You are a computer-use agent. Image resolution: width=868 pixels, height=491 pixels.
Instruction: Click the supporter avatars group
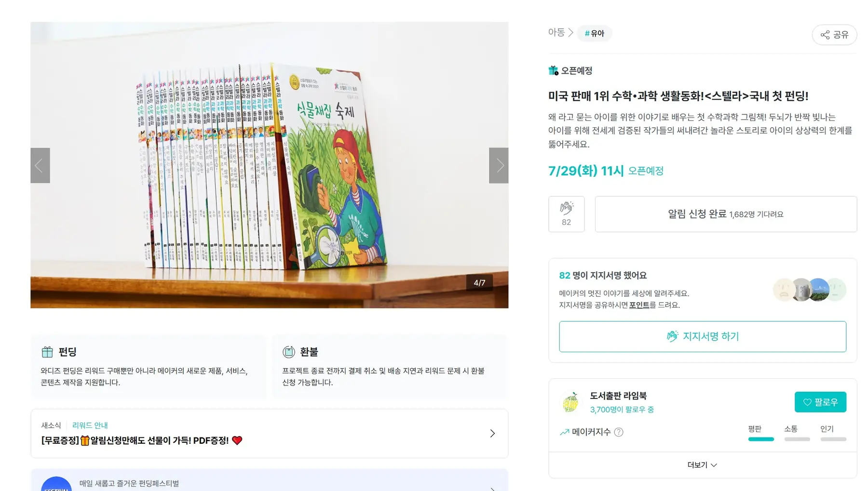coord(810,290)
